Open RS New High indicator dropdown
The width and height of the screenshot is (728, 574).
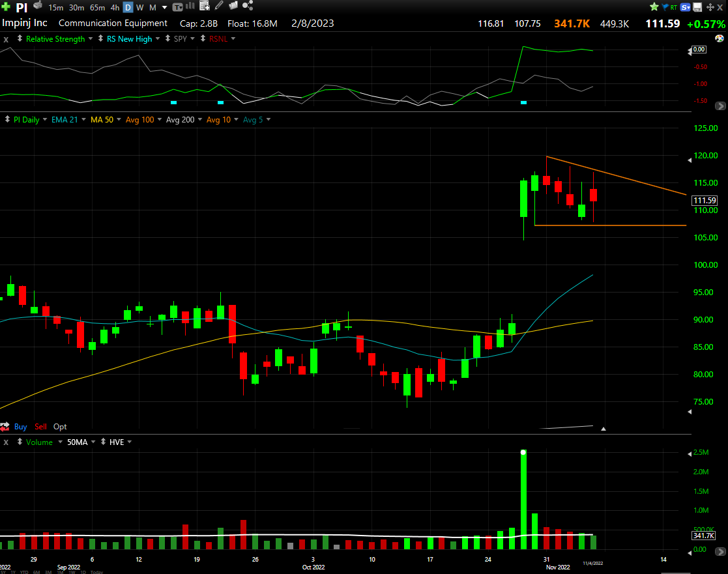coord(158,38)
